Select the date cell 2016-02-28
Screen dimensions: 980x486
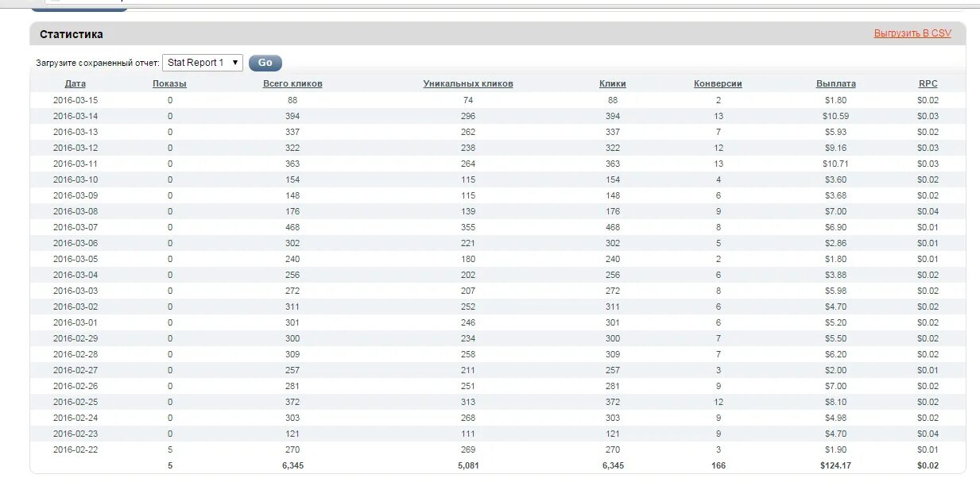pyautogui.click(x=76, y=354)
